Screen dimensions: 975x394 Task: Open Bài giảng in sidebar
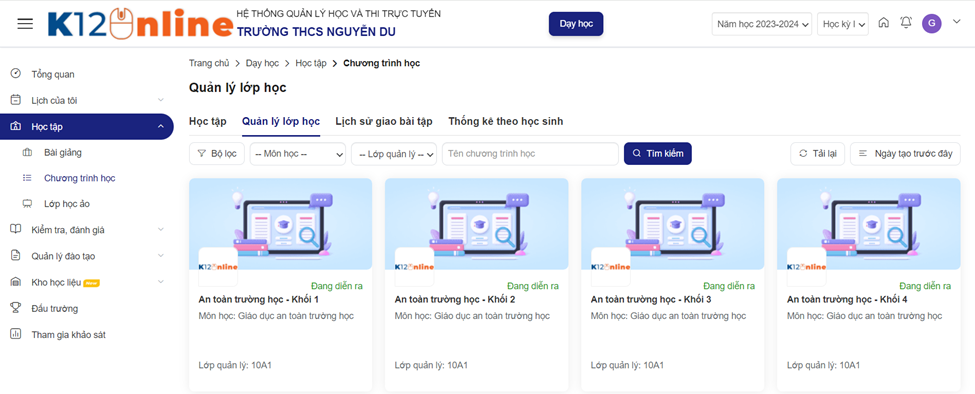click(x=63, y=152)
